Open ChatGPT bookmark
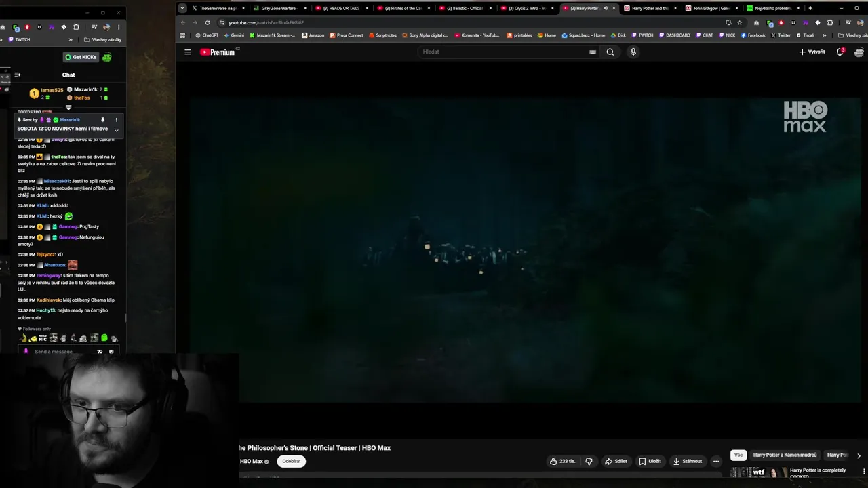 (x=206, y=35)
